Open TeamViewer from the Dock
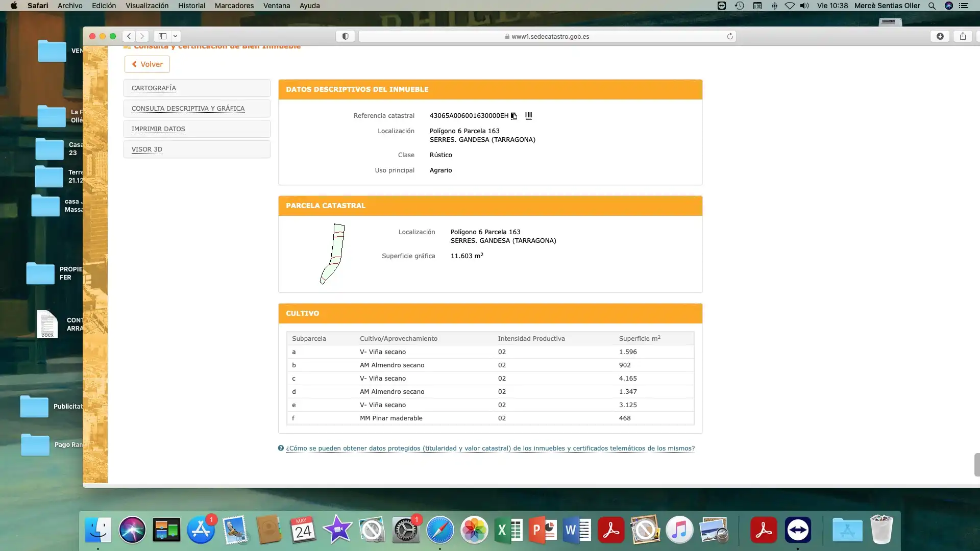 point(798,530)
